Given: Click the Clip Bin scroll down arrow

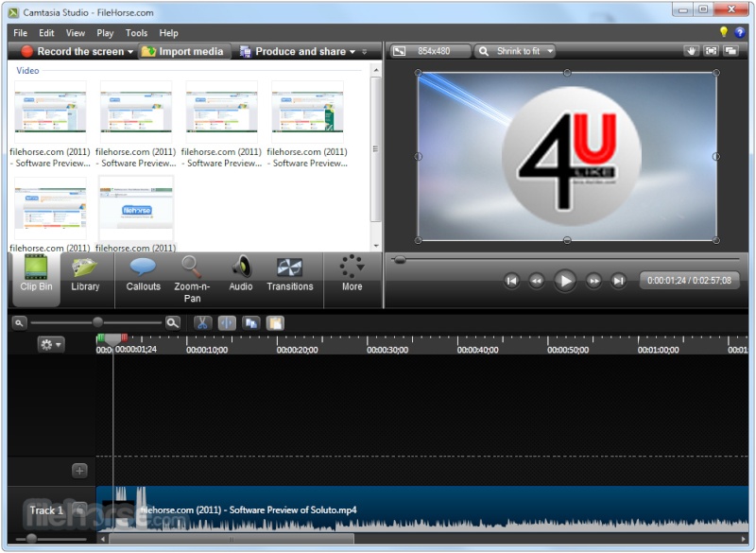Looking at the screenshot, I should point(376,246).
